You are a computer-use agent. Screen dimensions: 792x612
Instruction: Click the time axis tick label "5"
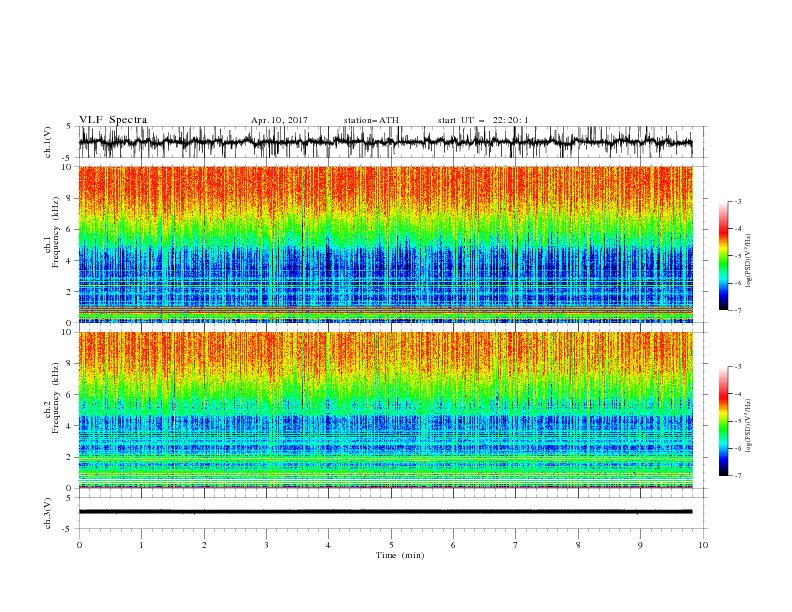tap(391, 545)
